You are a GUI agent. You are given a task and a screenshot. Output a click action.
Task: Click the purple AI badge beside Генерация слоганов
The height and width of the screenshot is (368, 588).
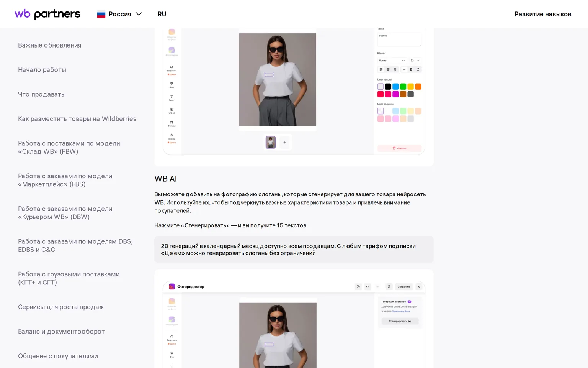409,302
